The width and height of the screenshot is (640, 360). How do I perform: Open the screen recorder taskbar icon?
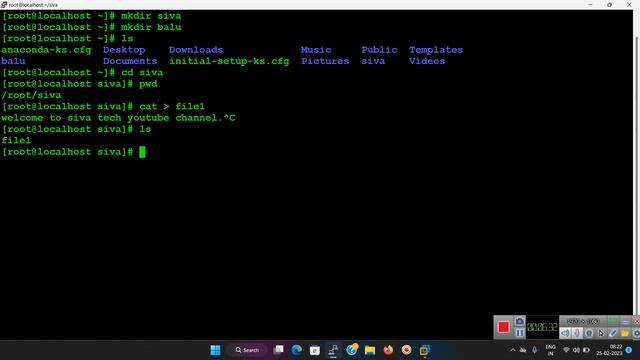[407, 350]
